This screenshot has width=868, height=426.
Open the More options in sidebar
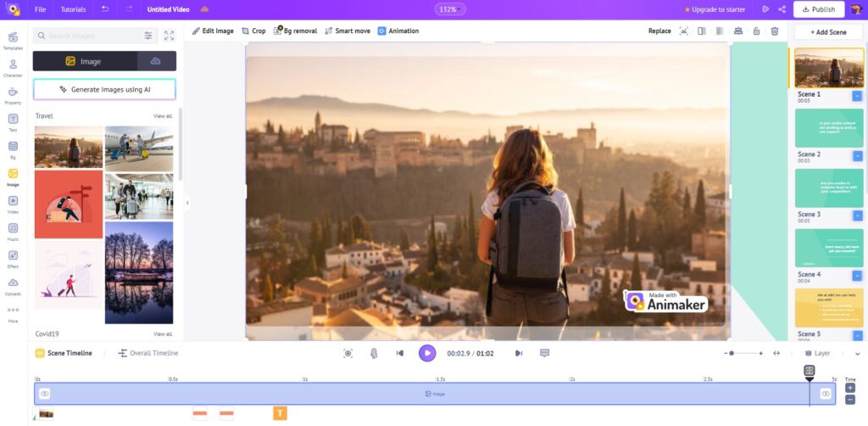13,313
